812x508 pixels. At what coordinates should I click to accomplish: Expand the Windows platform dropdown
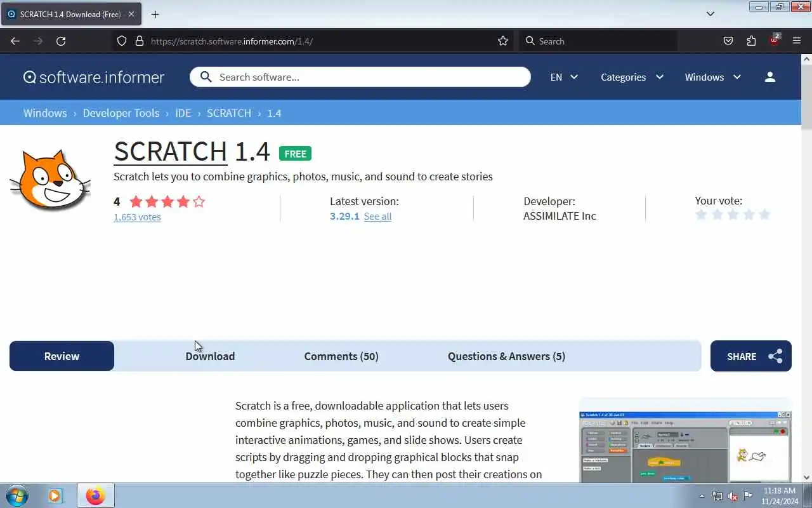(x=713, y=77)
